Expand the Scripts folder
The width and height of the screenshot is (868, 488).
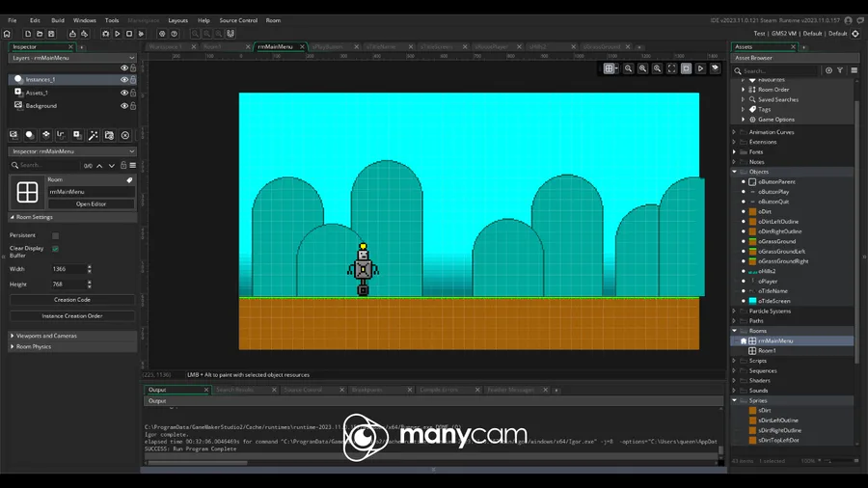[x=735, y=361]
